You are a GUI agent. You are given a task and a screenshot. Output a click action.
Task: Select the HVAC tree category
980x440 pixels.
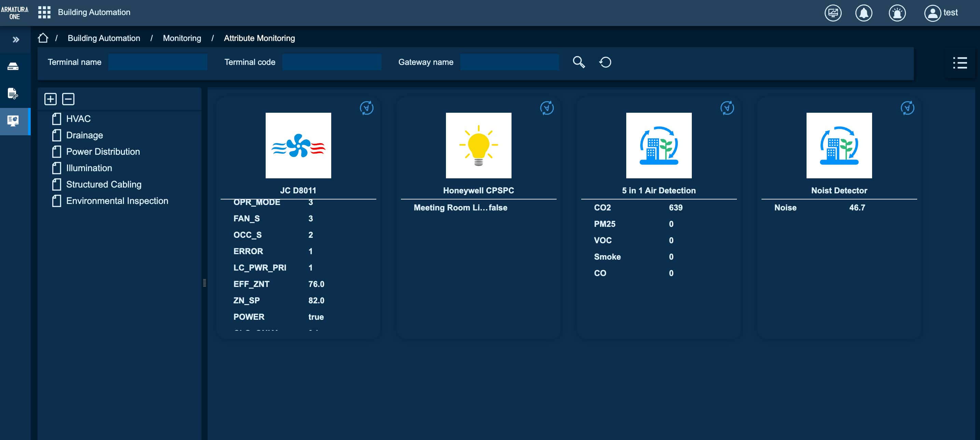[78, 119]
